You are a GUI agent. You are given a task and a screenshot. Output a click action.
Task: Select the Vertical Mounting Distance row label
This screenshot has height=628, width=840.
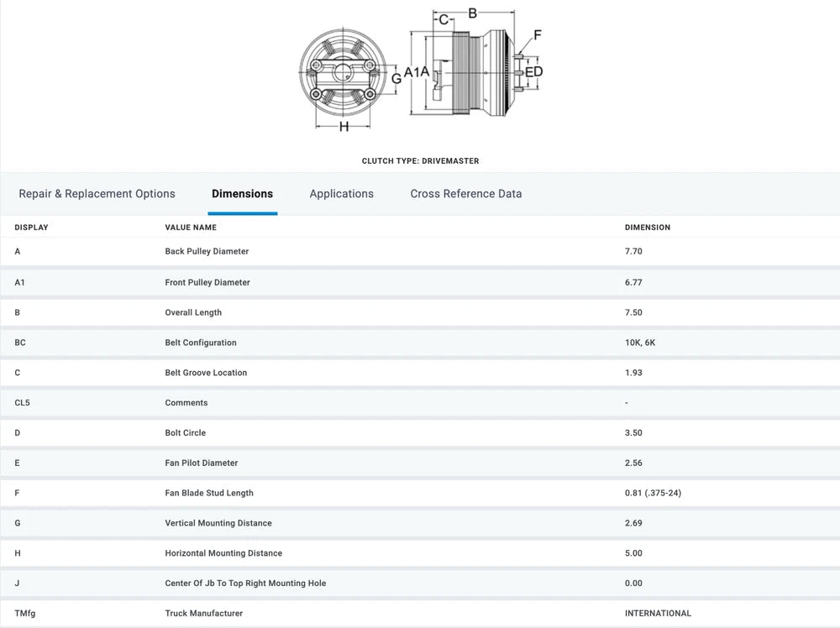(x=218, y=523)
